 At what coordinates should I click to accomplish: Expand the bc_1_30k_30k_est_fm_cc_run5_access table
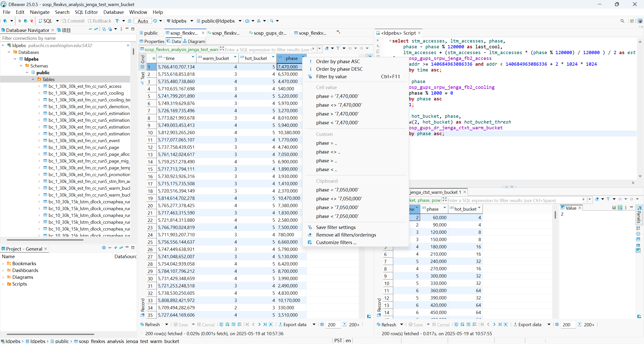[39, 86]
